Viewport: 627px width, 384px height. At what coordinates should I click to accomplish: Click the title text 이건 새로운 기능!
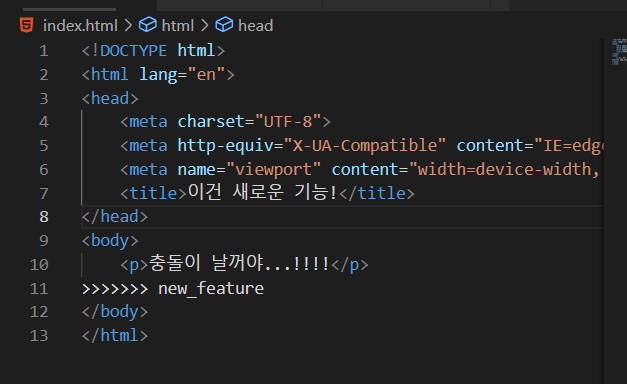pyautogui.click(x=262, y=192)
